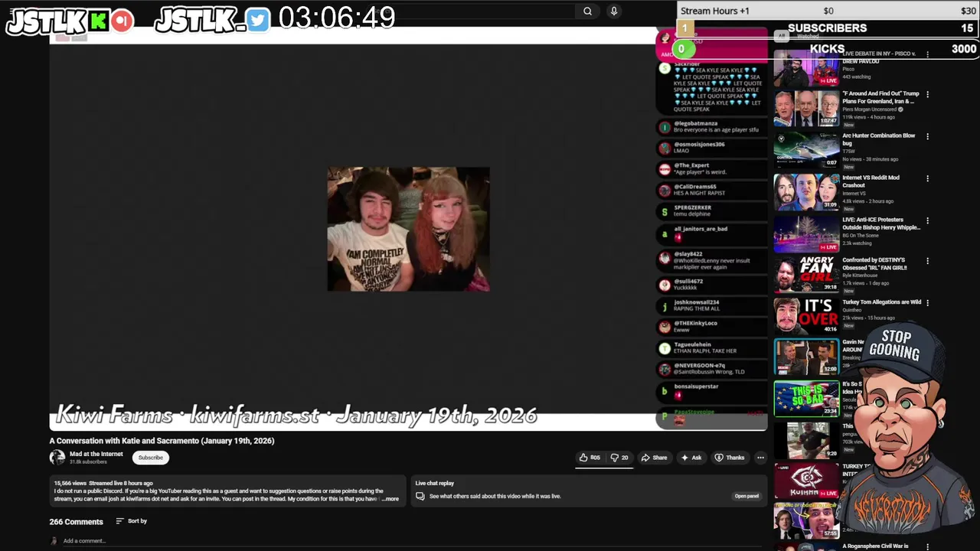Open options menu for Piers Morgan Trump video
This screenshot has width=980, height=551.
[927, 95]
